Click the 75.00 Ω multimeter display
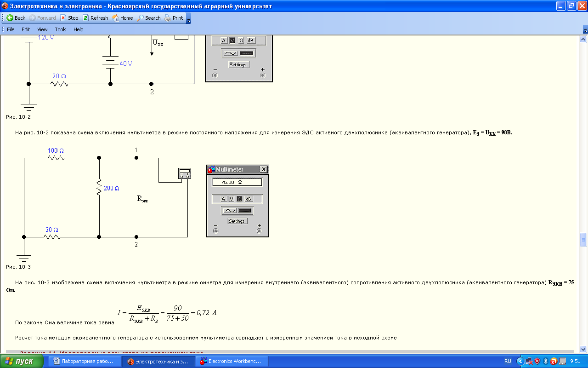588x368 pixels. click(237, 182)
